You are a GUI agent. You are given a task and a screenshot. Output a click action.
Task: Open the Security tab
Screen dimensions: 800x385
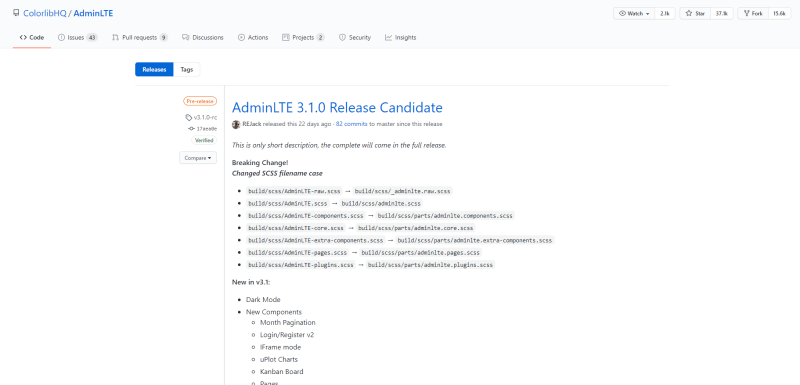[355, 38]
